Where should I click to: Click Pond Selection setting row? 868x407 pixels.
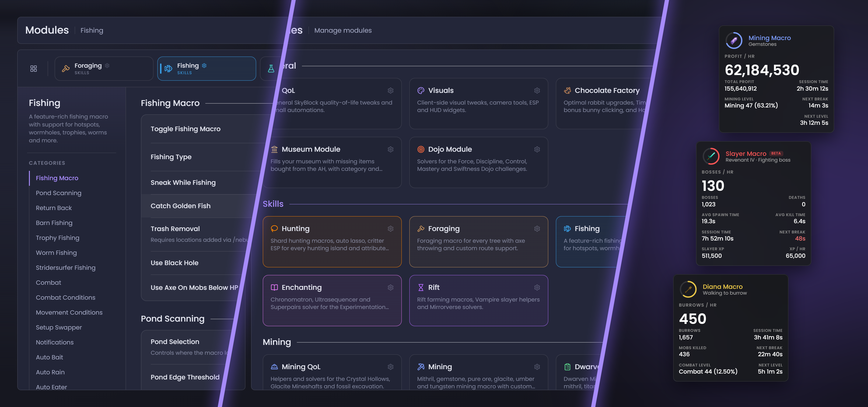187,347
